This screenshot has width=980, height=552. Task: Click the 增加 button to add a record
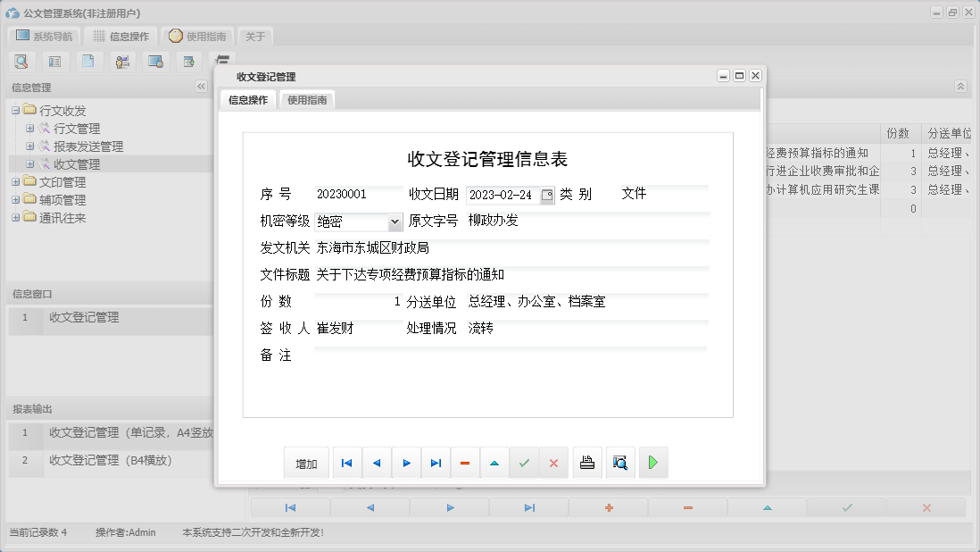coord(306,463)
